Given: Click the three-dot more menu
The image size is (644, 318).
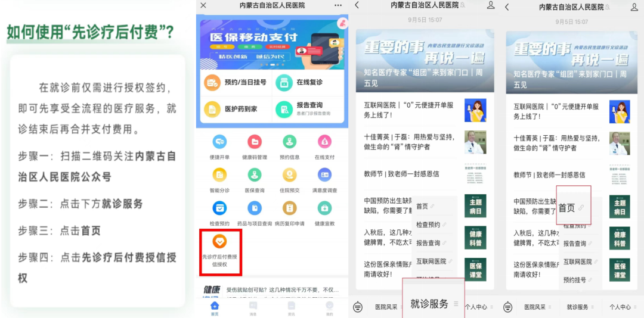Looking at the screenshot, I should point(338,5).
